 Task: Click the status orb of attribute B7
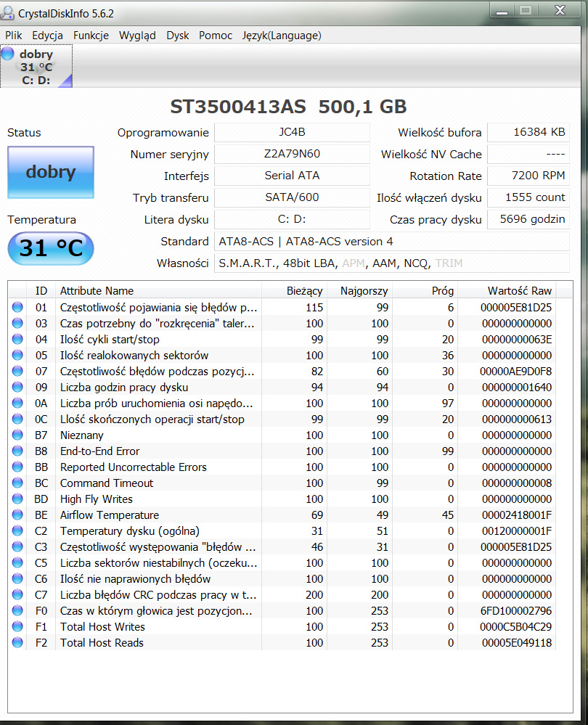click(x=17, y=435)
